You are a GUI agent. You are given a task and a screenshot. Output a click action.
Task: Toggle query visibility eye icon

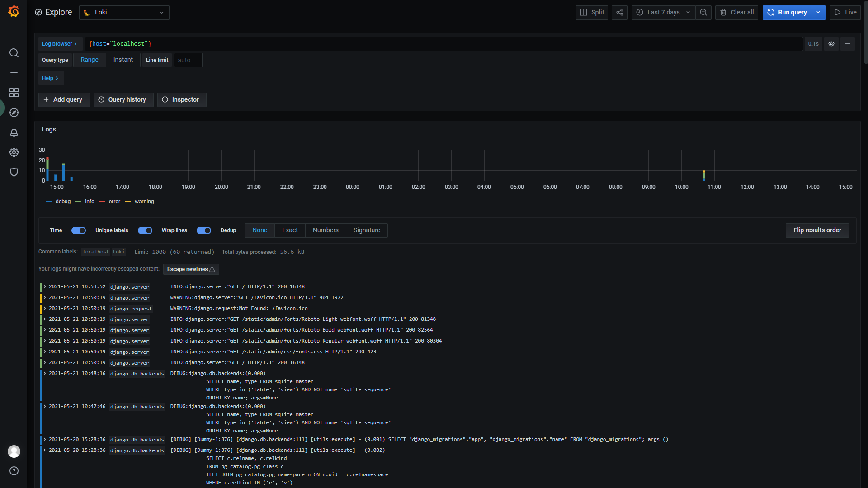pos(831,44)
